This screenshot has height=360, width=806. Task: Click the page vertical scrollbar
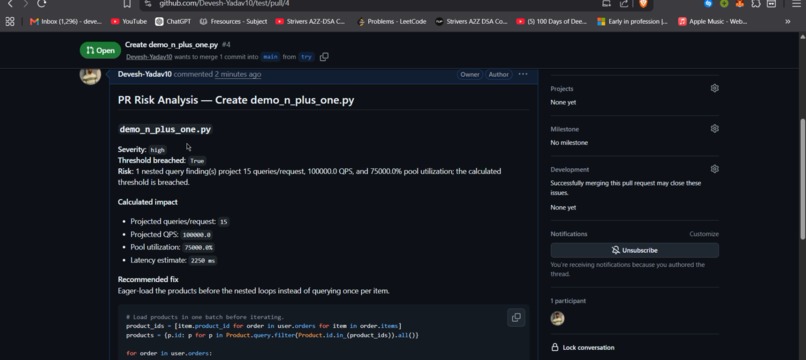point(802,180)
